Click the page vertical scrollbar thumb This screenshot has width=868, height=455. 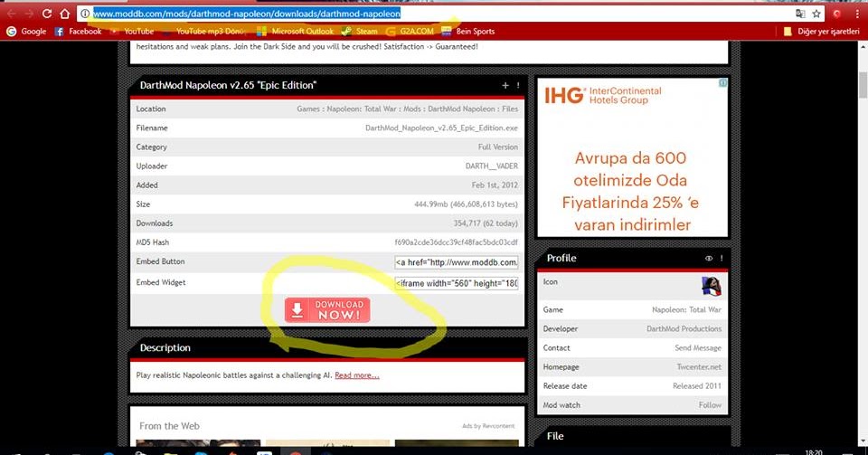tap(863, 85)
